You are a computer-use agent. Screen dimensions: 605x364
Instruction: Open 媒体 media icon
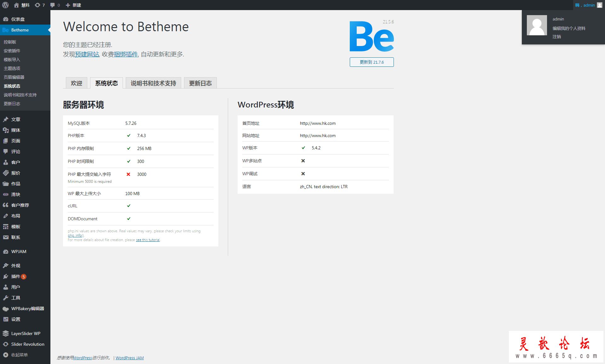pos(6,130)
